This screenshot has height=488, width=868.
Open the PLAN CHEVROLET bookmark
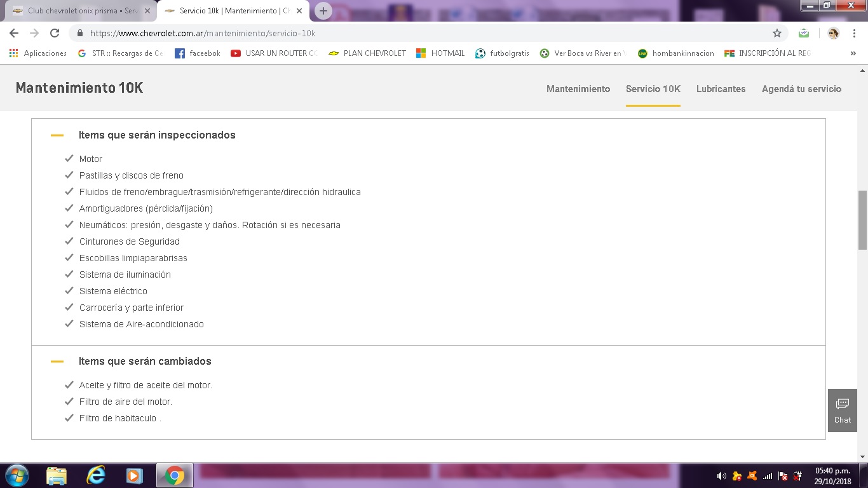(367, 53)
